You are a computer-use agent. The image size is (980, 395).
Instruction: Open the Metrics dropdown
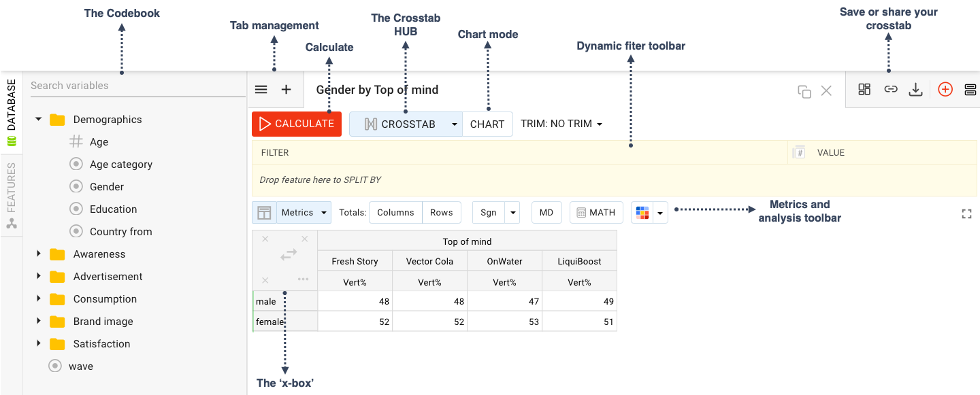[x=304, y=212]
